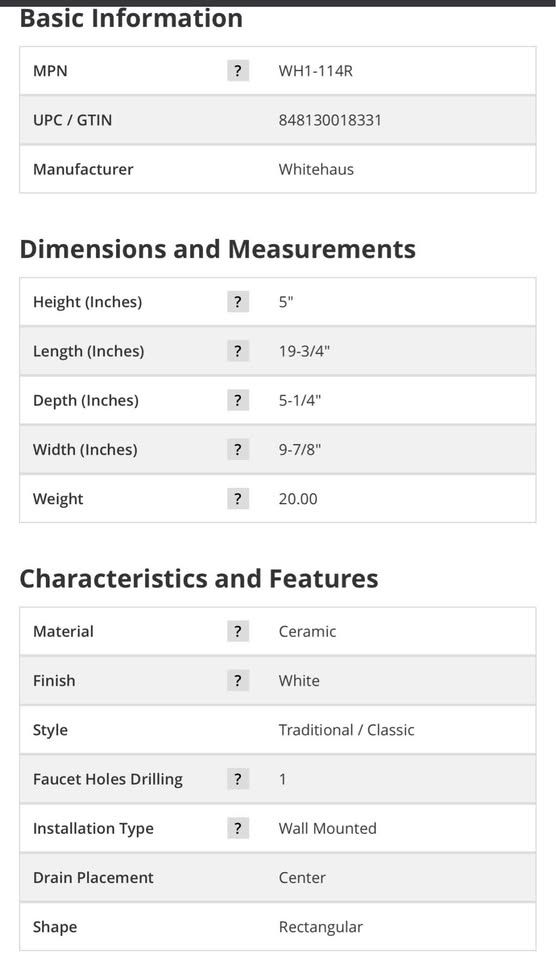Viewport: 556px width, 960px height.
Task: Click the UPC number 848130018331
Action: (330, 120)
